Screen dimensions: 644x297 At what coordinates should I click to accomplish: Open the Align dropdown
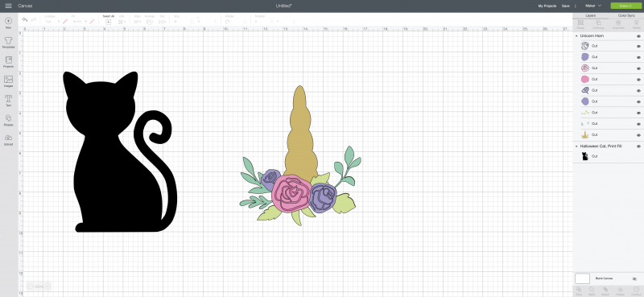138,22
